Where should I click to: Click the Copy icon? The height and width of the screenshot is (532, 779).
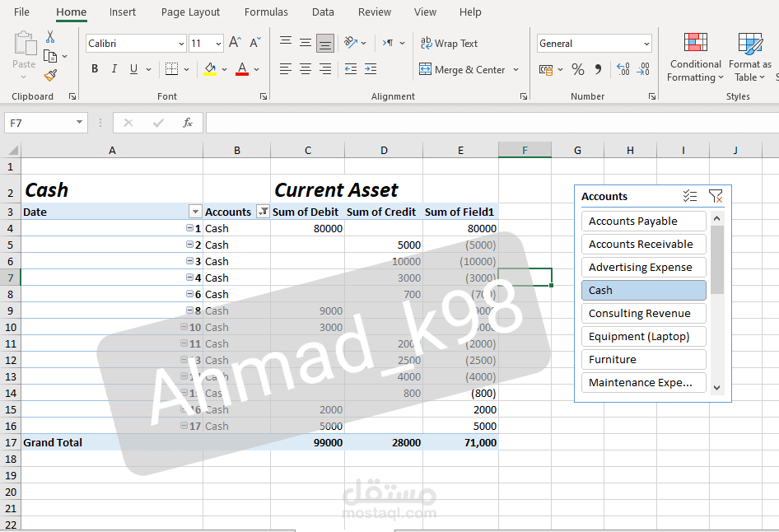tap(50, 56)
